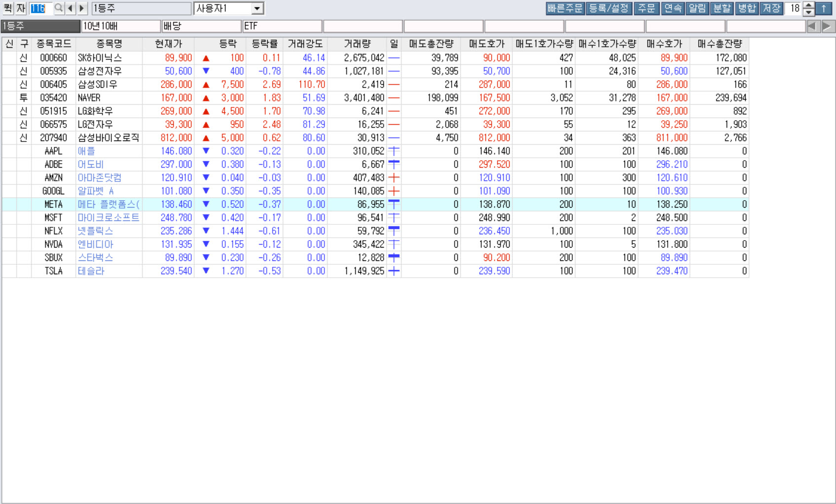836x504 pixels.
Task: Go to previous group with left arrow
Action: (71, 8)
